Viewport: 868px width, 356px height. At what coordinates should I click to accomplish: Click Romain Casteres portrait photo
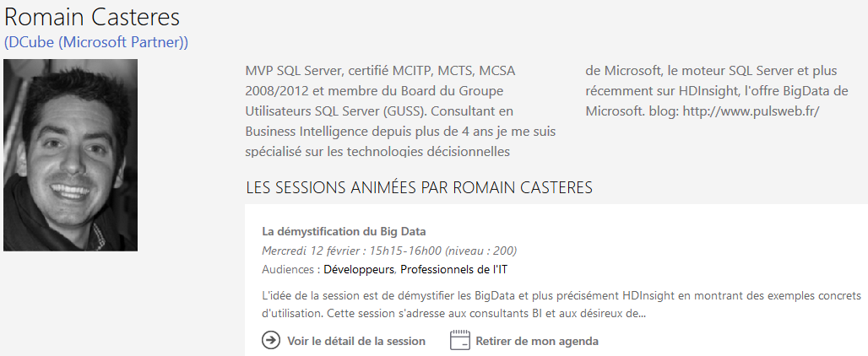(70, 155)
